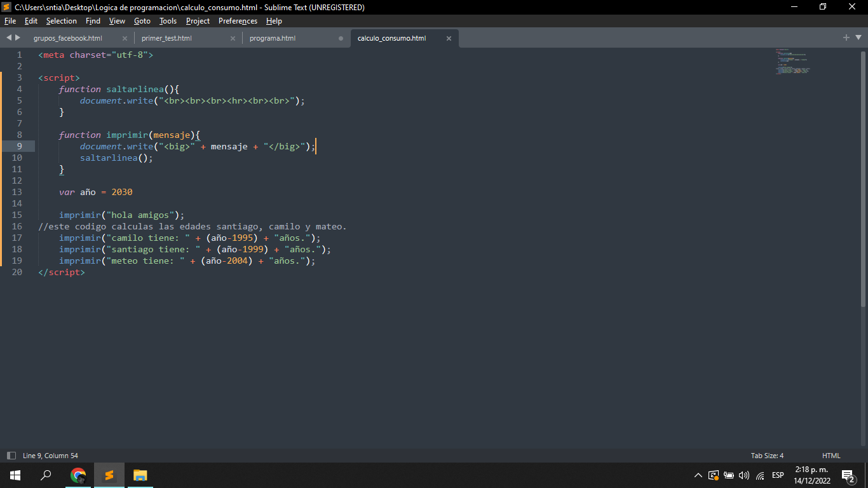
Task: Switch to the programa.html tab
Action: (x=273, y=38)
